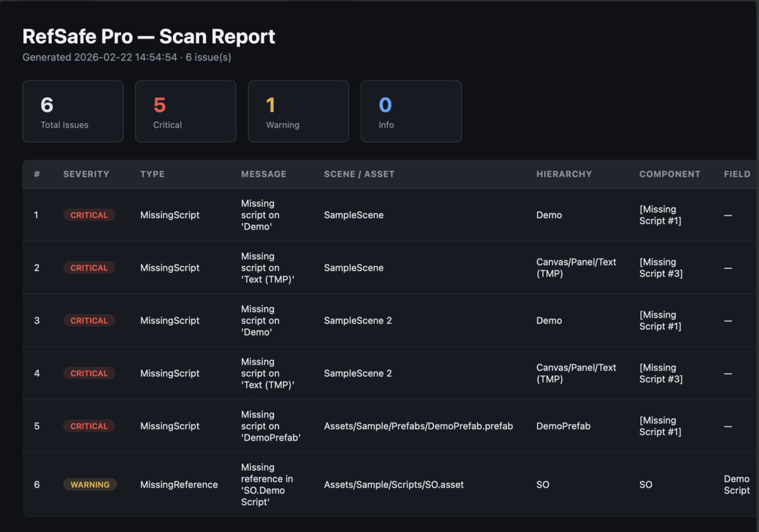Select MissingReference type in row 6
This screenshot has width=759, height=532.
point(179,485)
